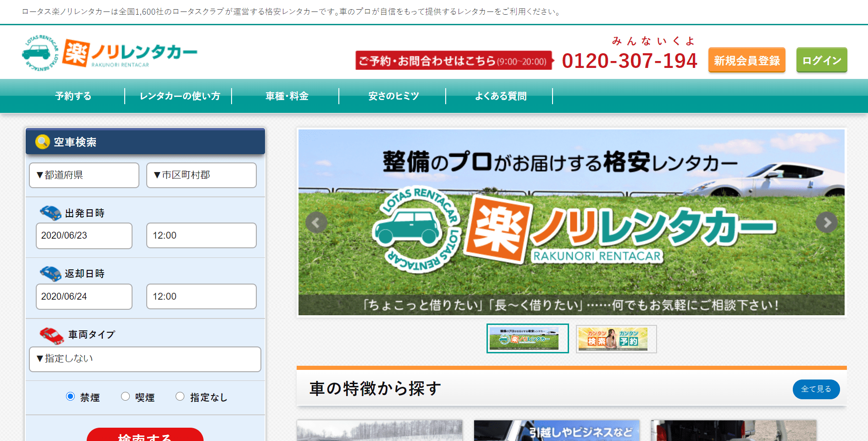Select the 喫煙 radio button
This screenshot has height=441, width=868.
click(125, 396)
